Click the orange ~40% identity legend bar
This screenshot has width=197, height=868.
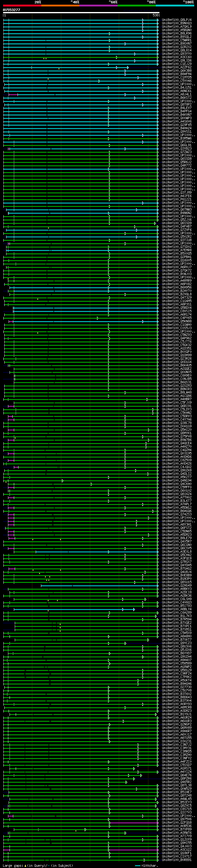coord(60,6)
